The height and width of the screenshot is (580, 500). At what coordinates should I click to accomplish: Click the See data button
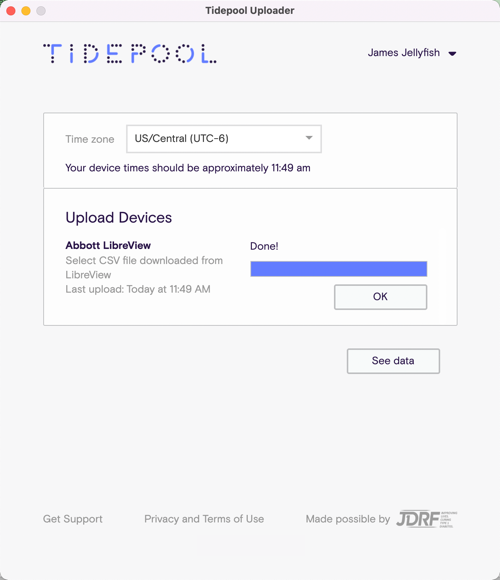point(393,361)
